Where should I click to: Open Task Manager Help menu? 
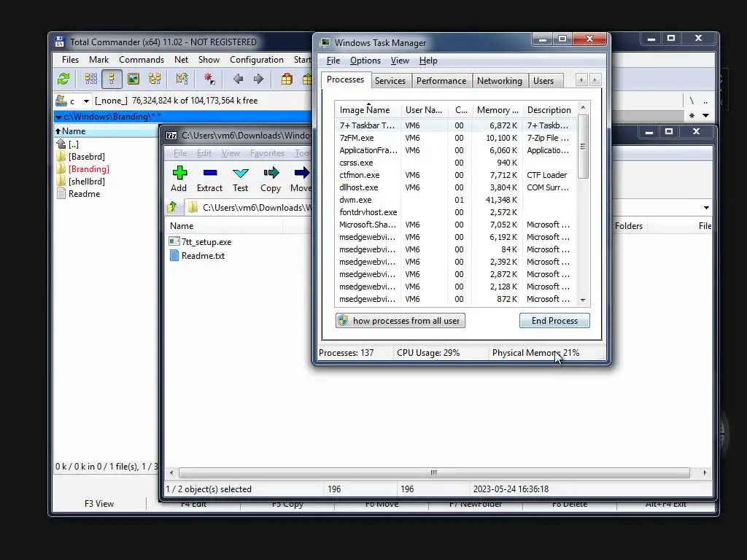[428, 61]
